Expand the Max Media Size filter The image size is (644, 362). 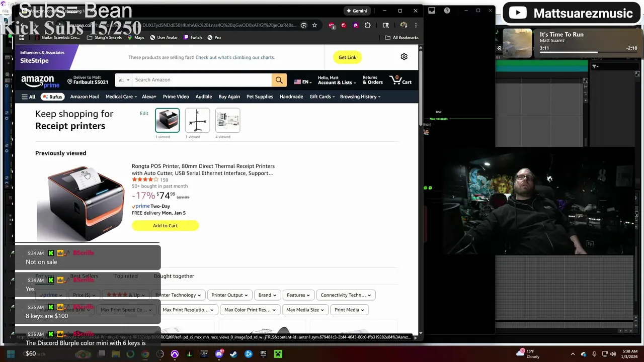point(304,310)
